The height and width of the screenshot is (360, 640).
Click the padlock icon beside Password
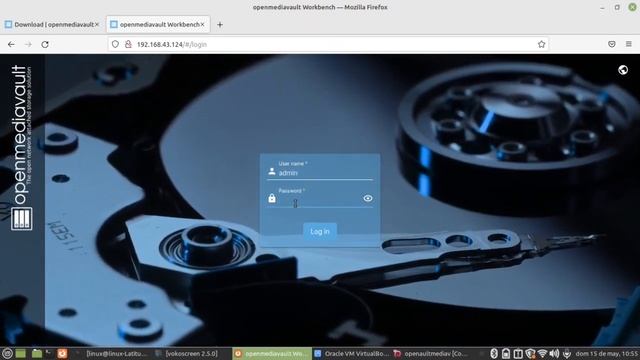(272, 199)
